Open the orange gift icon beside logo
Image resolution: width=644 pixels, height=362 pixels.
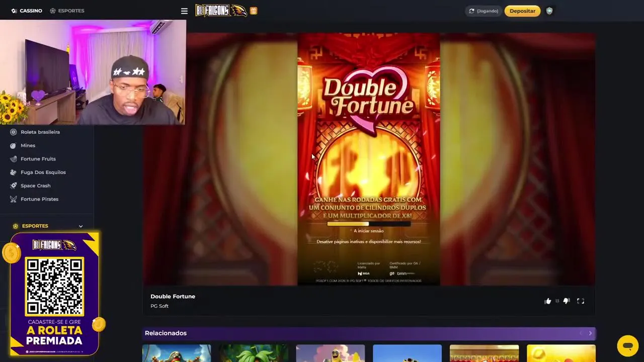254,11
